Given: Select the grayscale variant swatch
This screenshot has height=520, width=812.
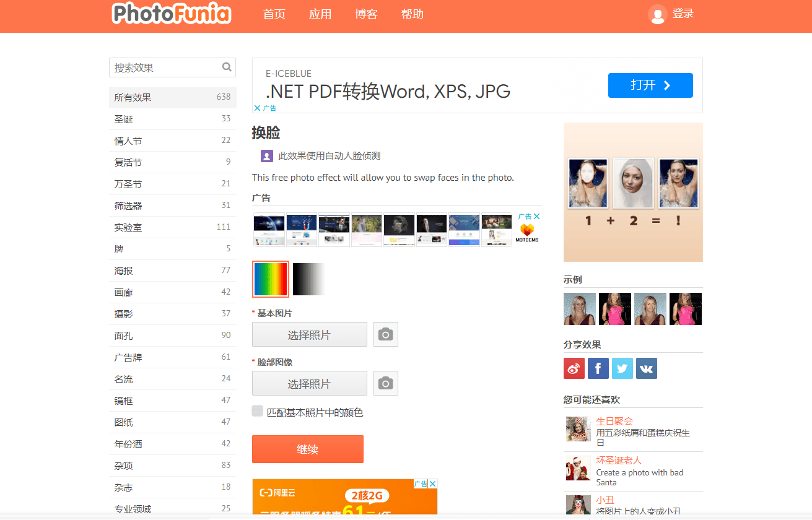Looking at the screenshot, I should pyautogui.click(x=308, y=279).
